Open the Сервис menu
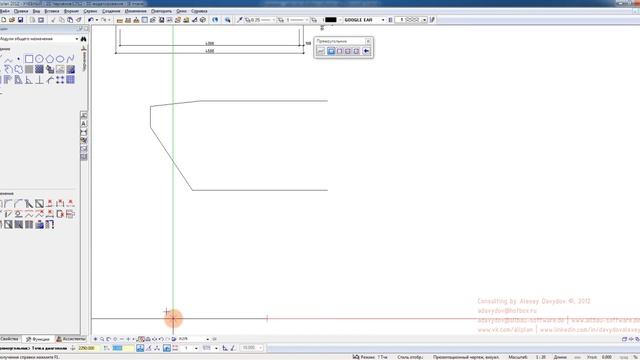Viewport: 640px width, 360px height. 91,11
